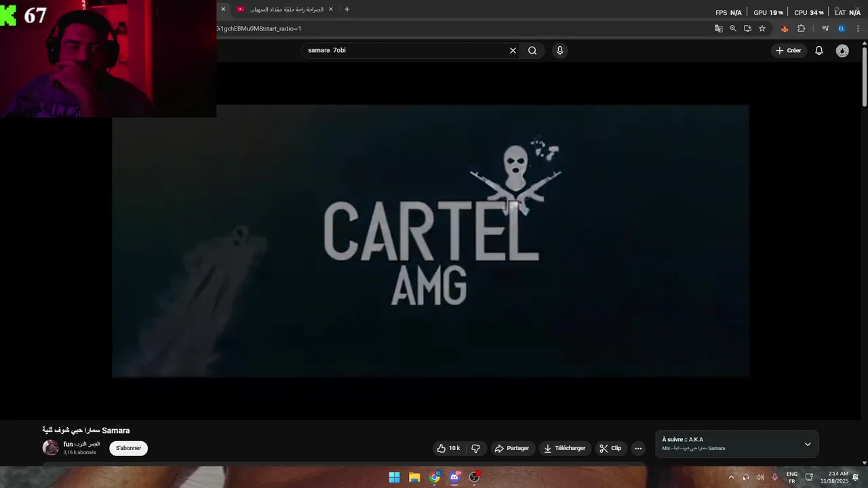Open the Chrome profile EL badge

click(842, 28)
